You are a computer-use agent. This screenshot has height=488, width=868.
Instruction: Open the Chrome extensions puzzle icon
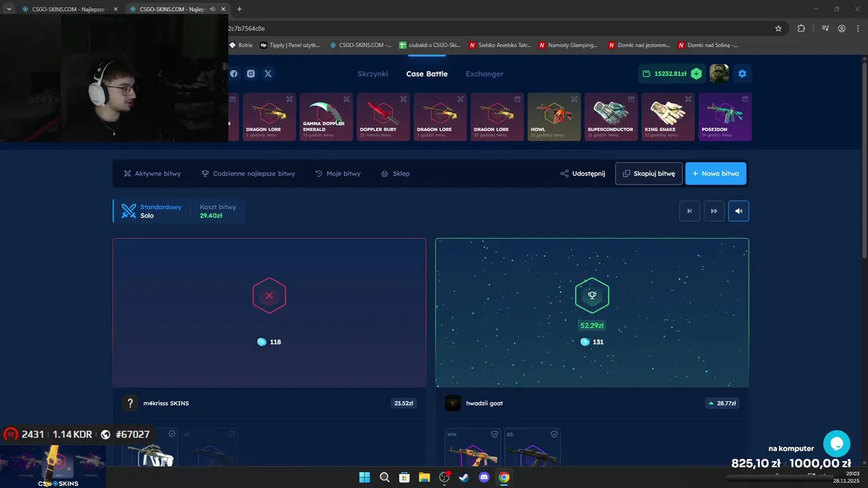click(x=801, y=28)
